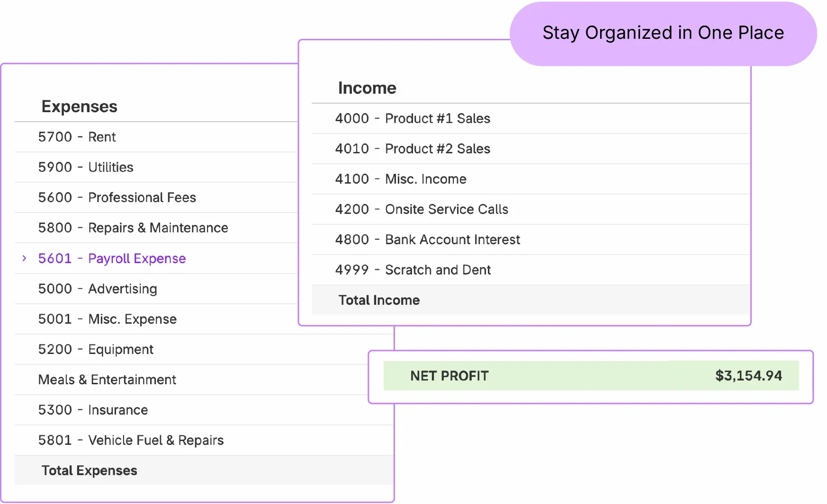Click the 5600 Professional Fees row
Screen dimensions: 827x504
pos(117,198)
